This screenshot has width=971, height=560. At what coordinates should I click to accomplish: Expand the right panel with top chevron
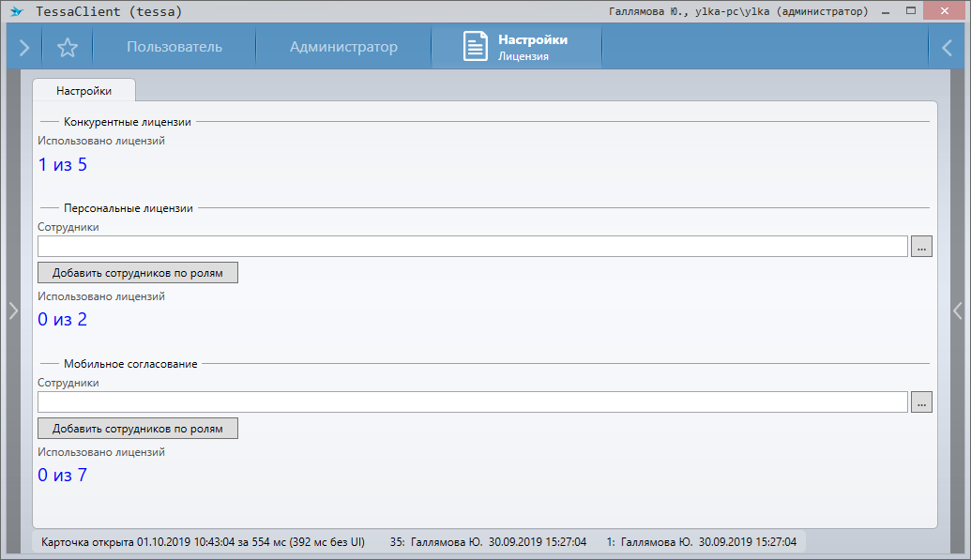[x=948, y=47]
